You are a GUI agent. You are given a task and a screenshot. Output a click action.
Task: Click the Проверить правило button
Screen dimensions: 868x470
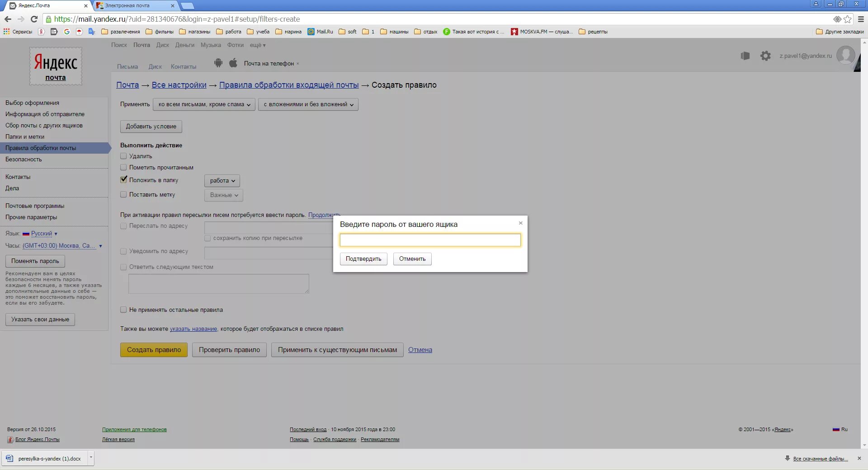pyautogui.click(x=229, y=350)
